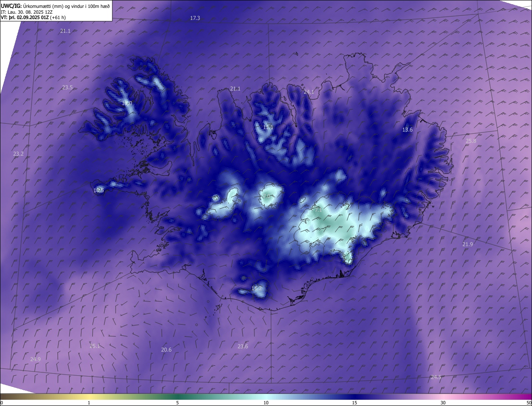
Task: Click the '7.0' value on Hofsjökull glacier
Action: [x=266, y=196]
